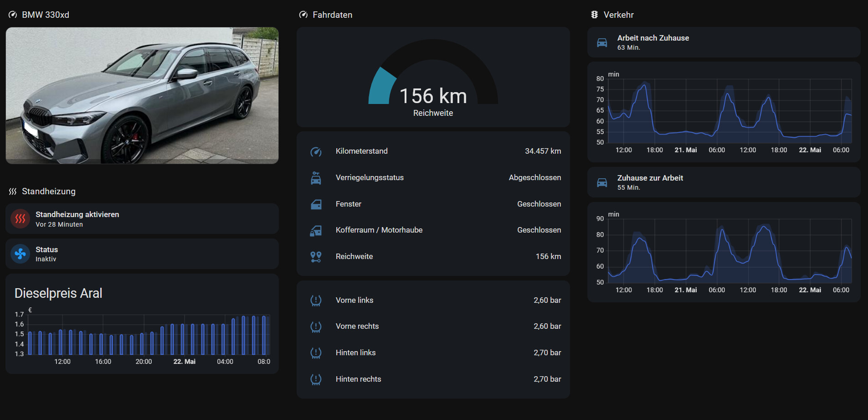The width and height of the screenshot is (868, 420).
Task: Click tire pressure icon for Vorne links
Action: tap(316, 300)
